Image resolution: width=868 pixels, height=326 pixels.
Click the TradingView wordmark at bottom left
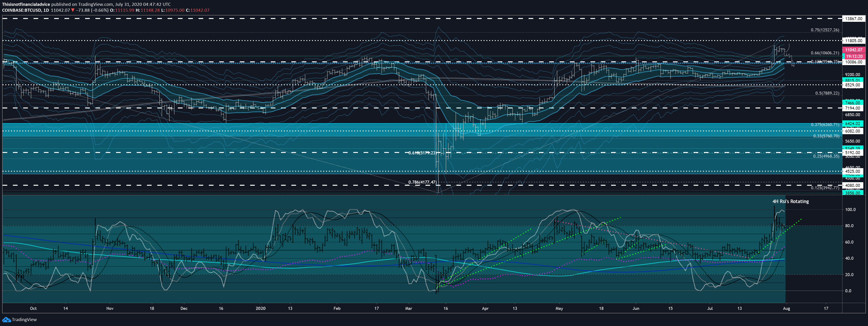coord(24,320)
